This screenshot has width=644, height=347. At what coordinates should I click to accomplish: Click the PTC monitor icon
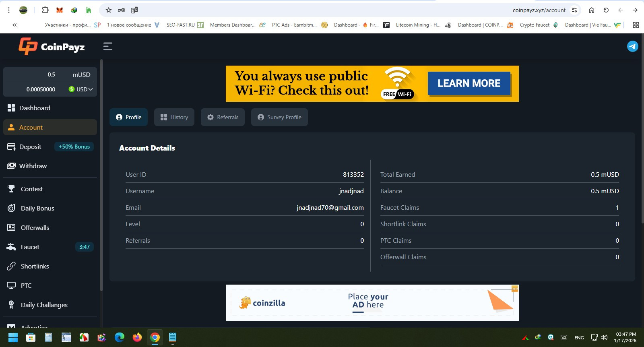(11, 285)
